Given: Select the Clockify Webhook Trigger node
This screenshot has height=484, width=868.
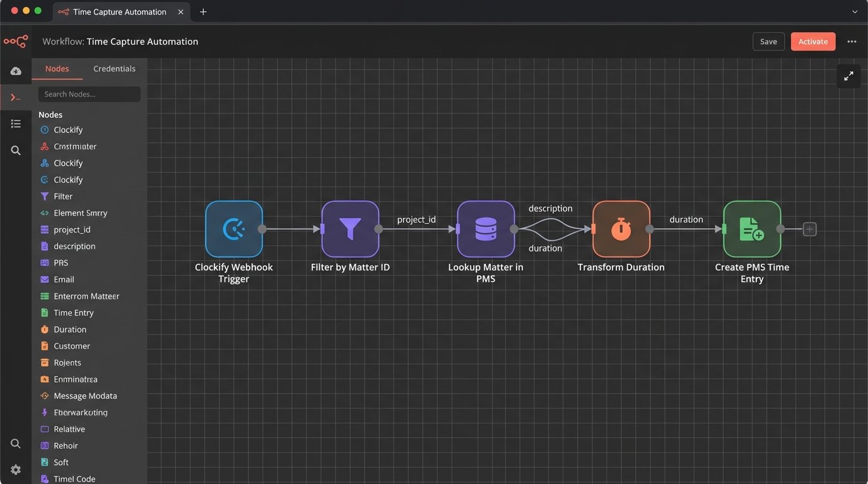Looking at the screenshot, I should tap(234, 229).
